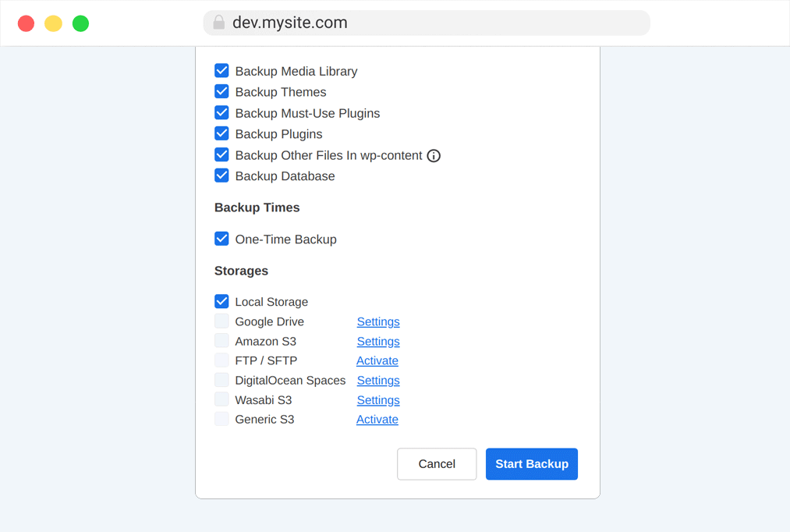Open the wp-content info icon
Screen dimensions: 790x532
tap(434, 156)
